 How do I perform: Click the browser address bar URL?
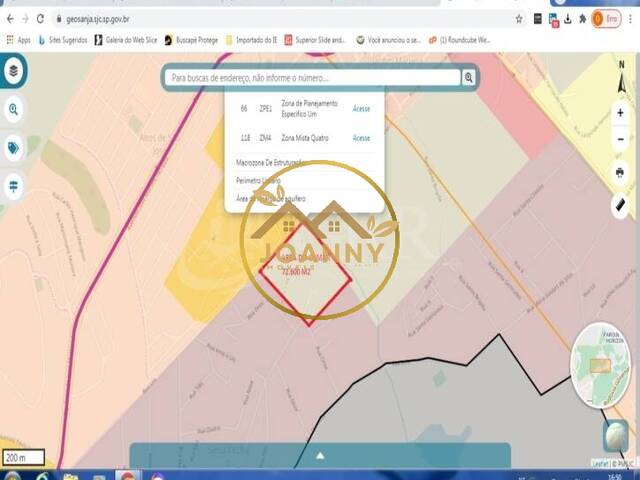98,19
